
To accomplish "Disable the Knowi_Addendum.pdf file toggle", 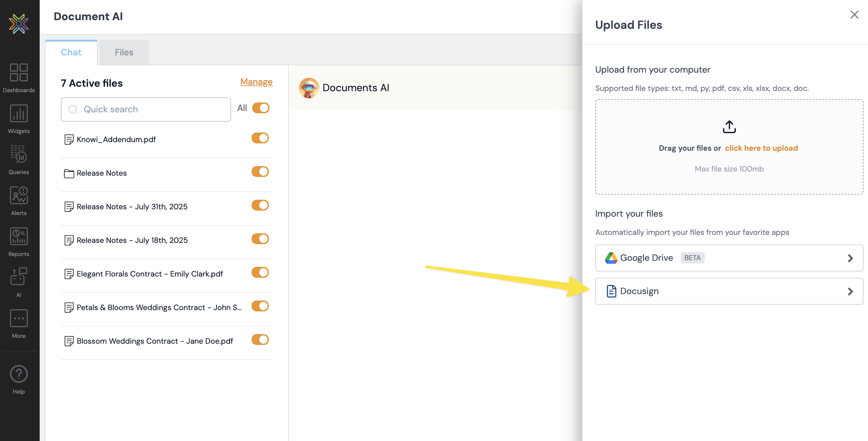I will click(260, 138).
